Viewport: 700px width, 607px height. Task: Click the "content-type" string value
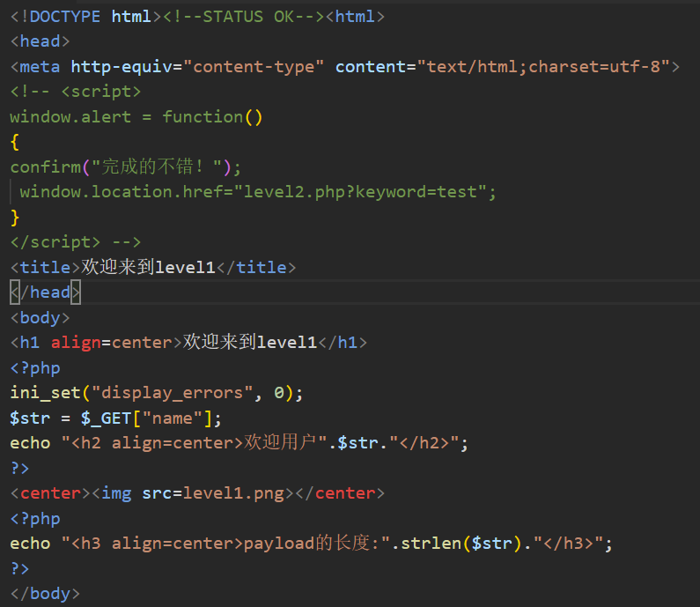pyautogui.click(x=254, y=67)
